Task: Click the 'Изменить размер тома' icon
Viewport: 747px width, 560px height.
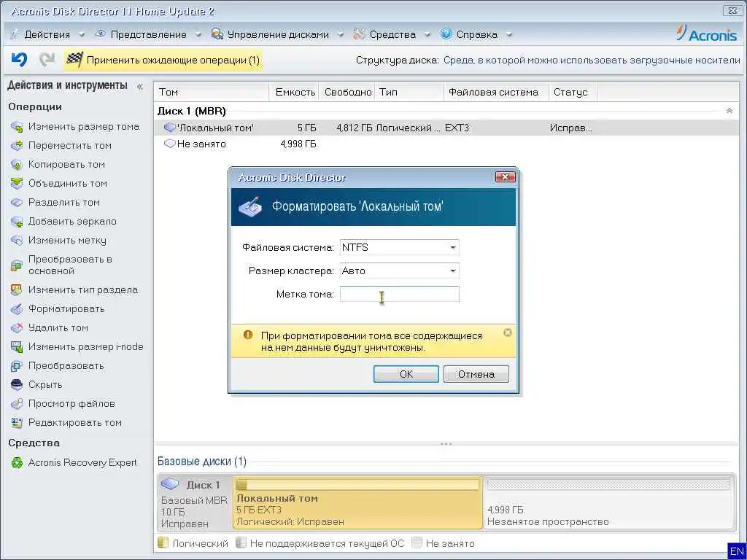Action: coord(17,127)
